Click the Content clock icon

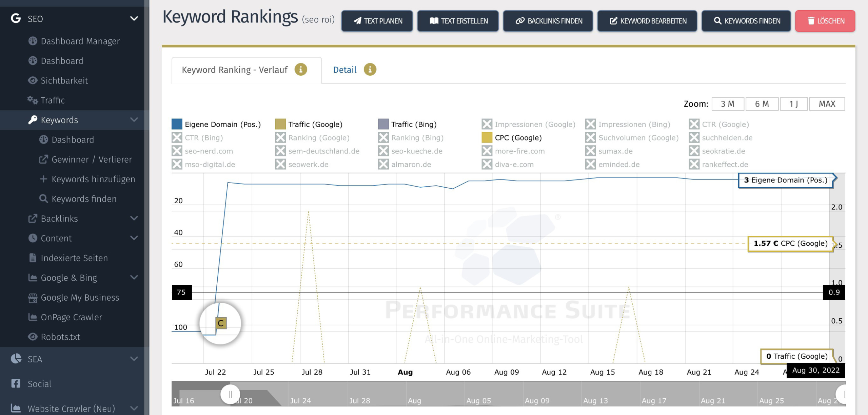(x=33, y=238)
